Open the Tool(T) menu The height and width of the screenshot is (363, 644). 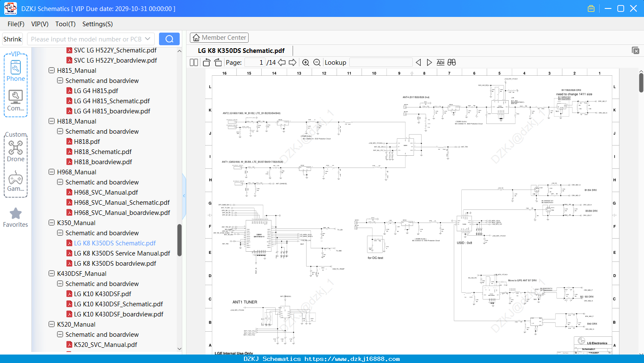[x=65, y=24]
